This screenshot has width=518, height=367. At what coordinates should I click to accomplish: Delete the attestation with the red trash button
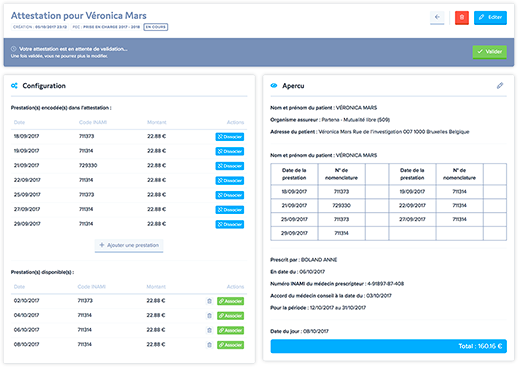(x=462, y=17)
